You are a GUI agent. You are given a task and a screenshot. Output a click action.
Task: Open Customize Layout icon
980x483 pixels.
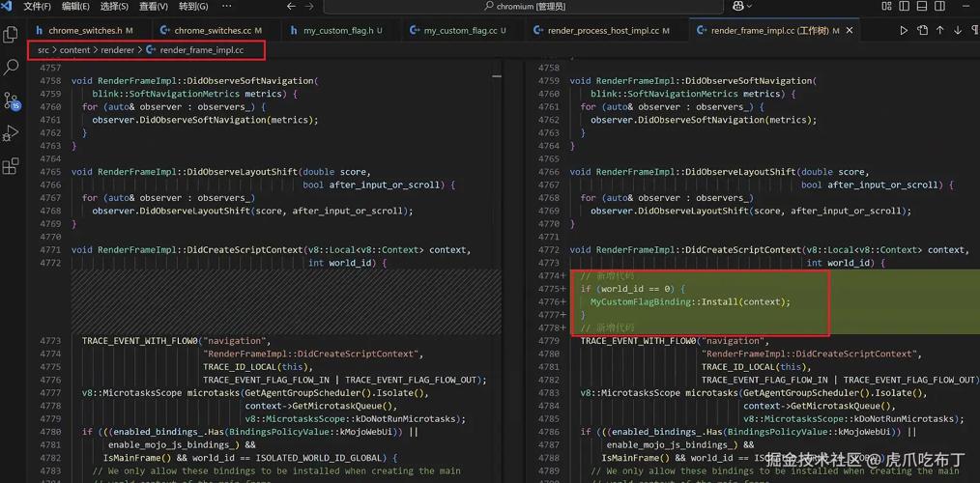point(886,6)
